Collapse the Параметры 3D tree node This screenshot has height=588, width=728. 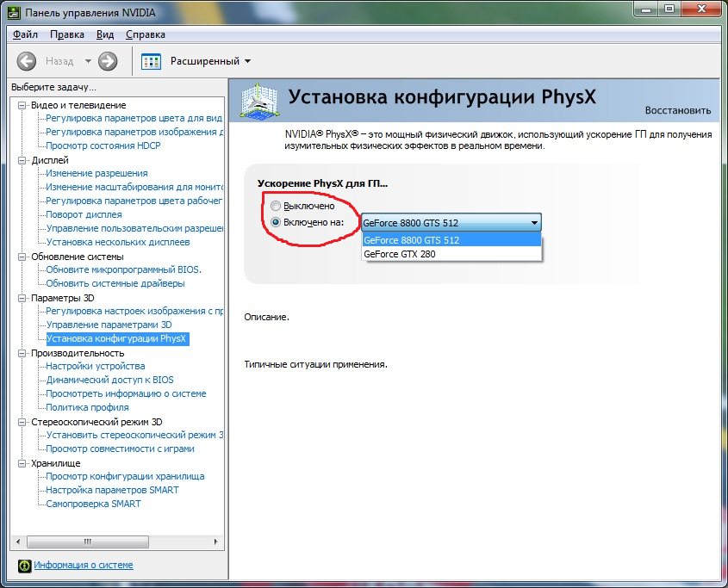(22, 298)
